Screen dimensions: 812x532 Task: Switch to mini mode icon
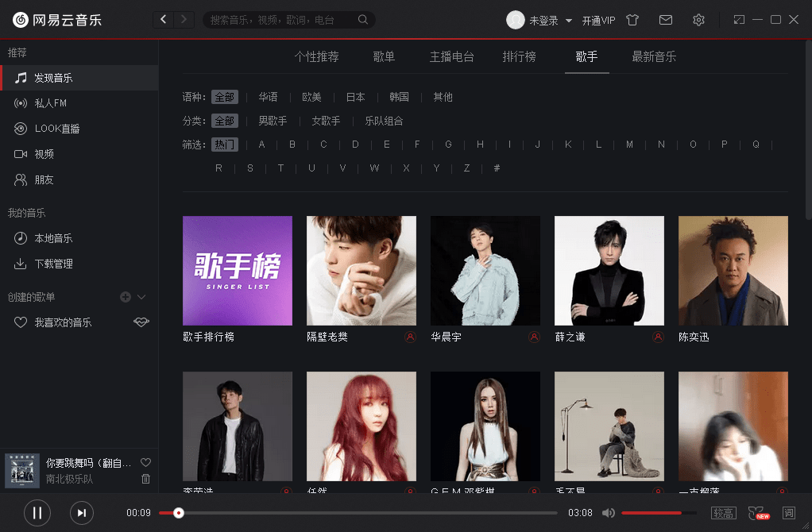tap(739, 20)
